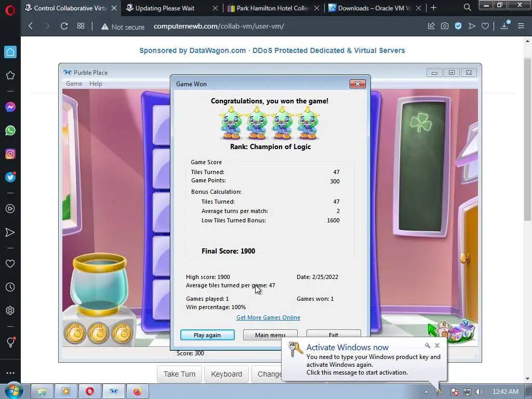Click the Rank: Champion of Logic text
Viewport: 532px width, 399px height.
click(x=270, y=147)
